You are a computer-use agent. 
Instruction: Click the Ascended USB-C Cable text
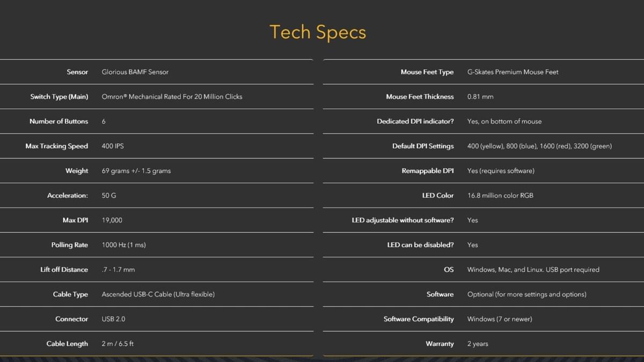(158, 294)
